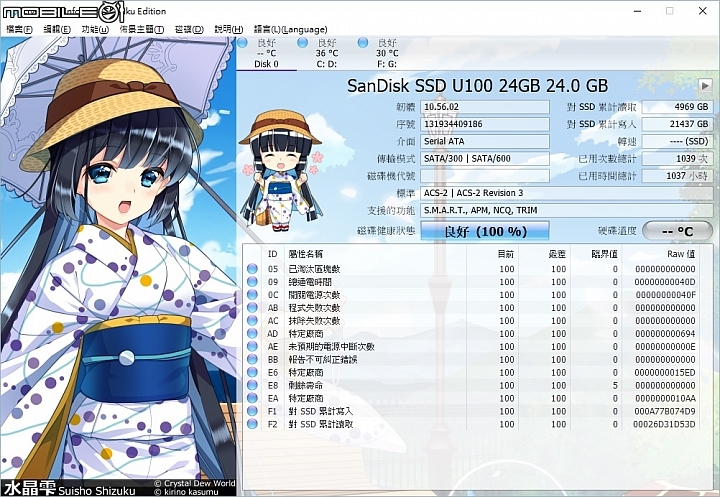Click the status orb for attribute 05
Image resolution: width=720 pixels, height=497 pixels.
(252, 269)
